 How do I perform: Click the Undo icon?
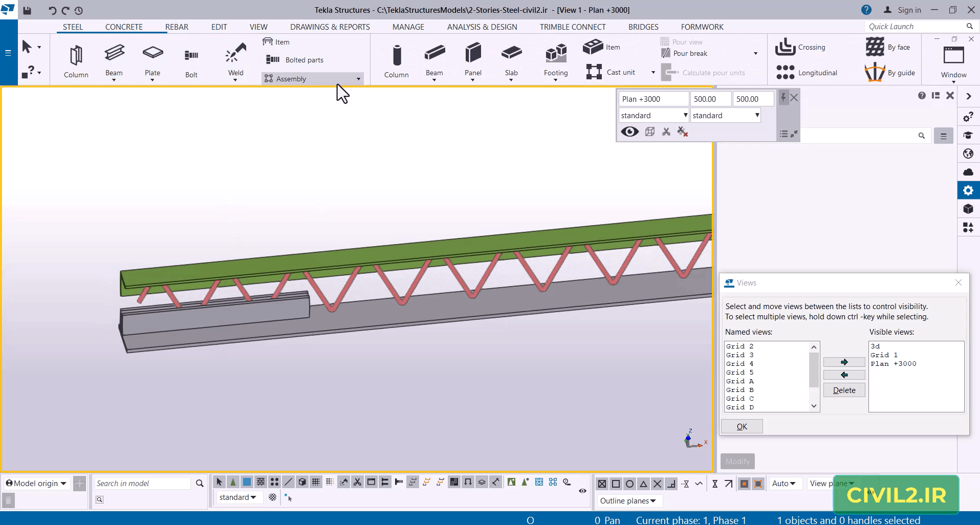pos(52,10)
